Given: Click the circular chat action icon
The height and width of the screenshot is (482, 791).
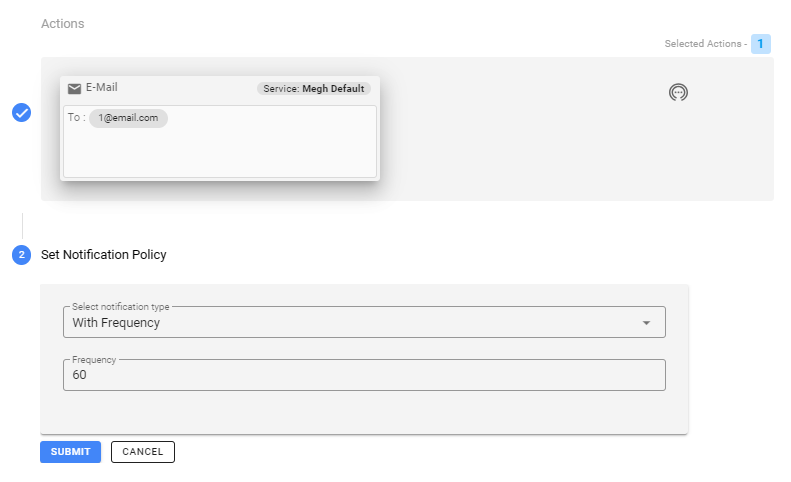Looking at the screenshot, I should (678, 93).
